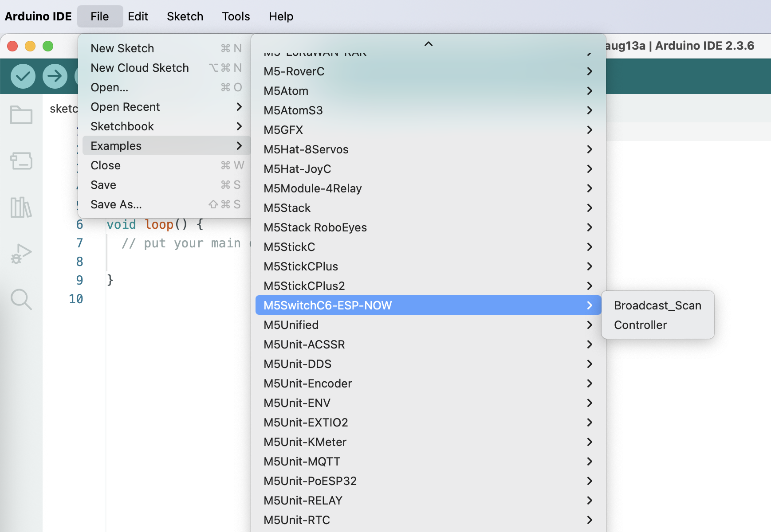
Task: Expand the Examples submenu
Action: pyautogui.click(x=166, y=146)
